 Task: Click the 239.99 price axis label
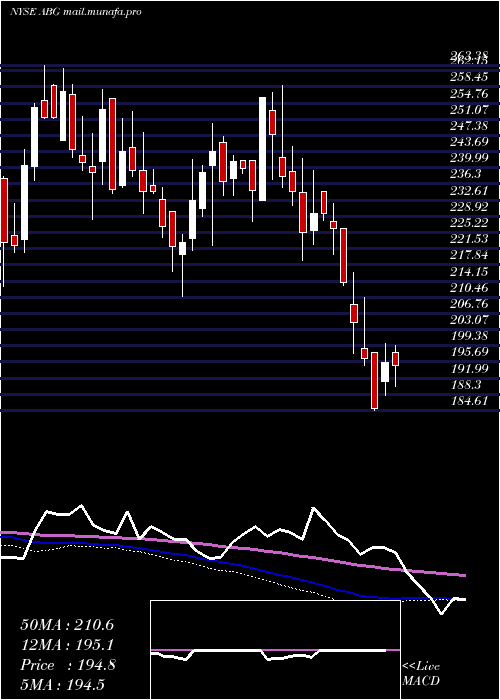point(468,158)
